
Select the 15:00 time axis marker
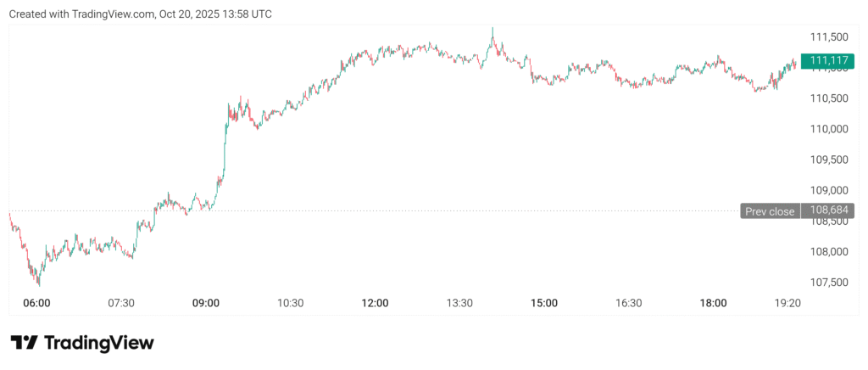coord(544,303)
